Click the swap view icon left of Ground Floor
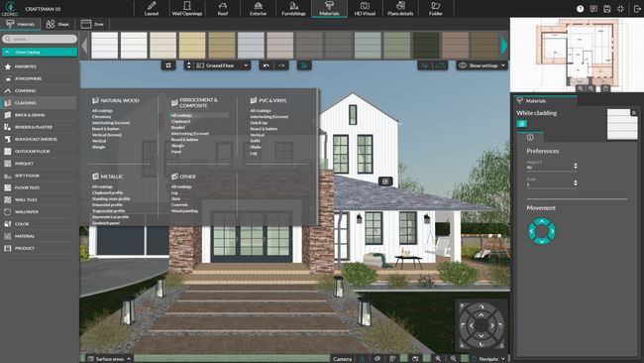 coord(168,65)
